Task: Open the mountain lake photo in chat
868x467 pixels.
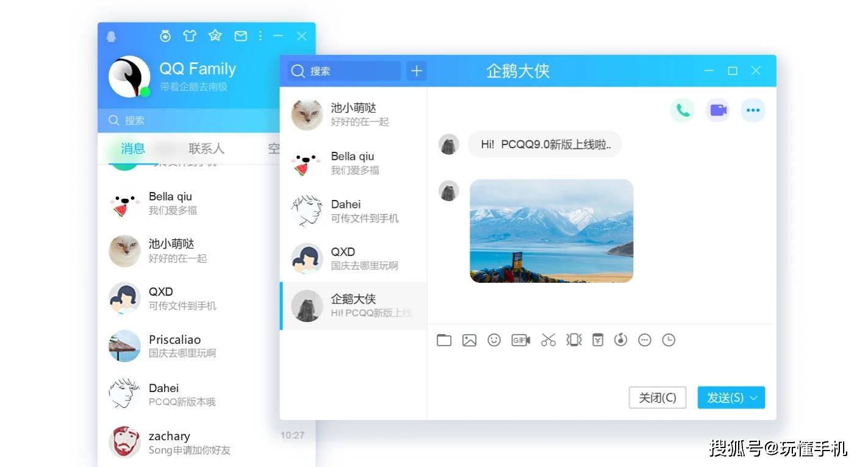Action: 551,230
